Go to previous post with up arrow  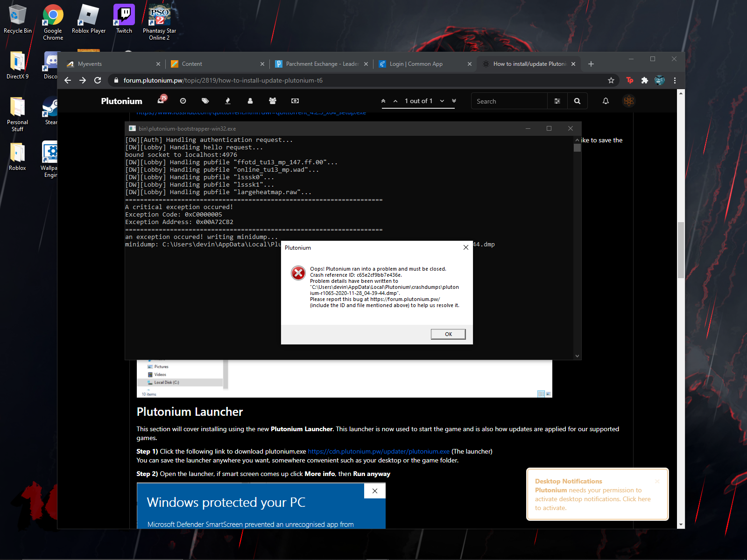[x=395, y=101]
